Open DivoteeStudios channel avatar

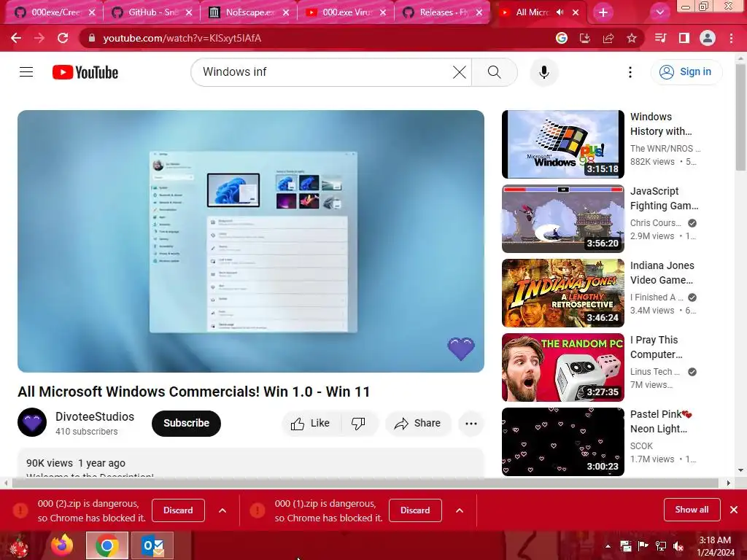pyautogui.click(x=32, y=422)
